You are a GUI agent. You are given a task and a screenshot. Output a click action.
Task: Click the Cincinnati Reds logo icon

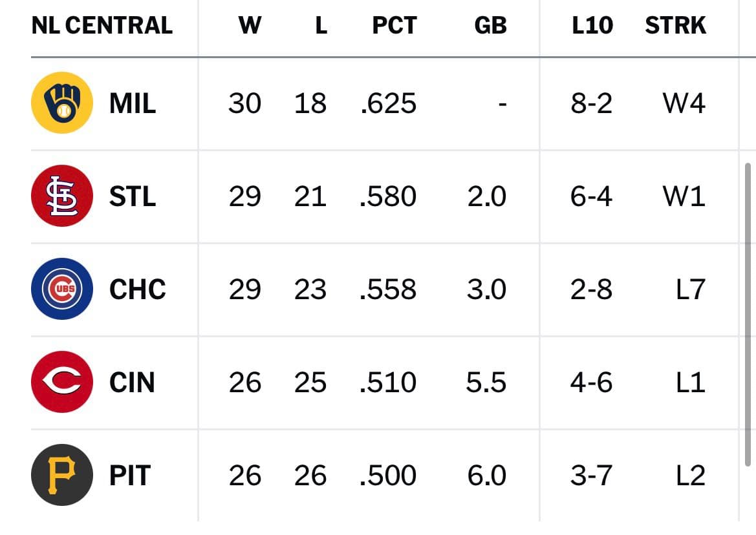[x=61, y=381]
